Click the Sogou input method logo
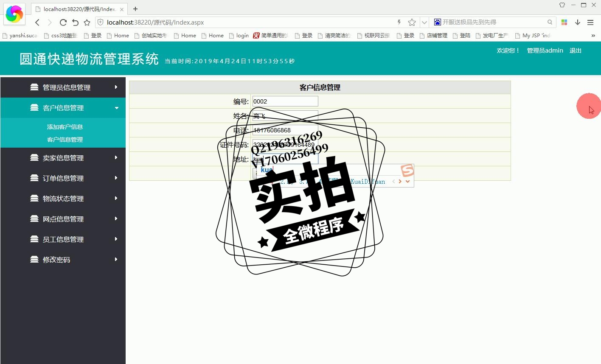The image size is (601, 364). tap(407, 171)
